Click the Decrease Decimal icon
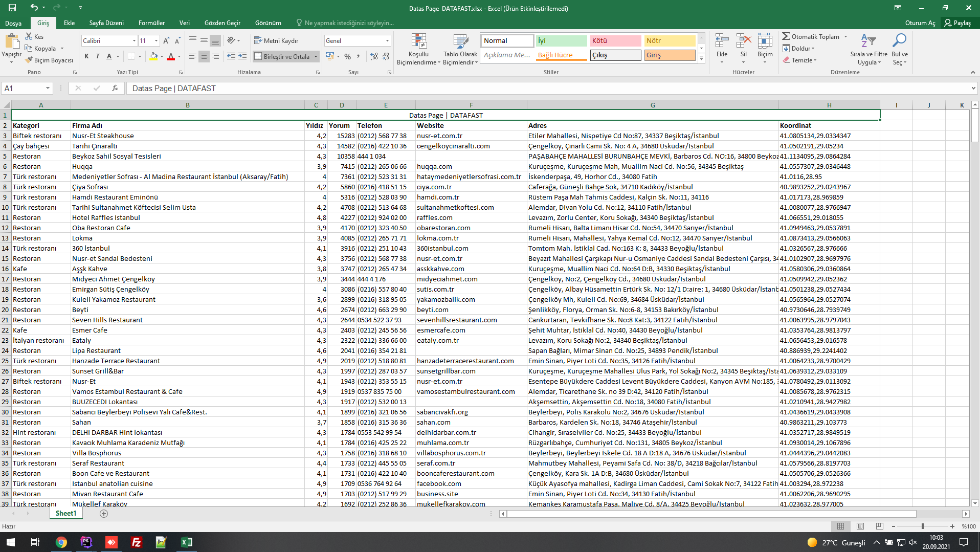This screenshot has width=980, height=552. (x=386, y=56)
